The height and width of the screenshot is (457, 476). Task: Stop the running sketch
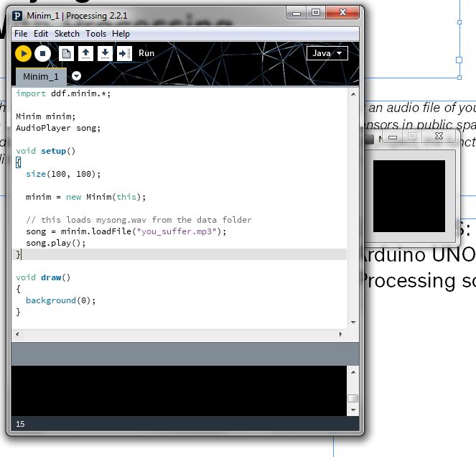(x=42, y=53)
